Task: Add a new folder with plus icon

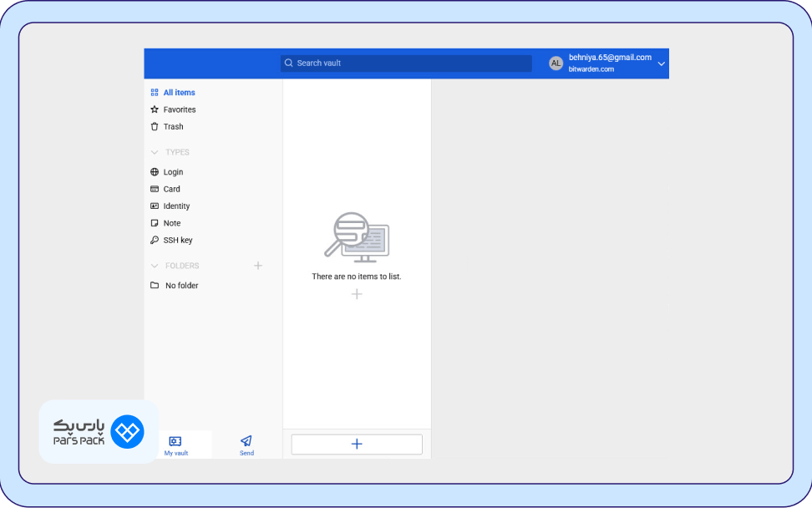Action: click(258, 266)
